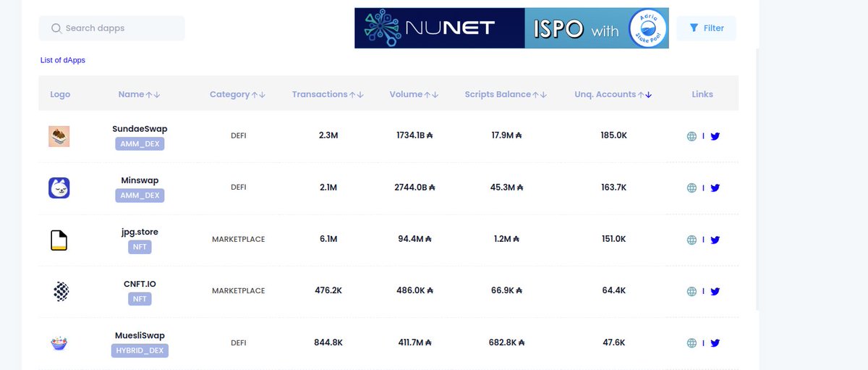Viewport: 868px width, 370px height.
Task: Click SundaeSwap transactions value 2.3M
Action: [328, 135]
